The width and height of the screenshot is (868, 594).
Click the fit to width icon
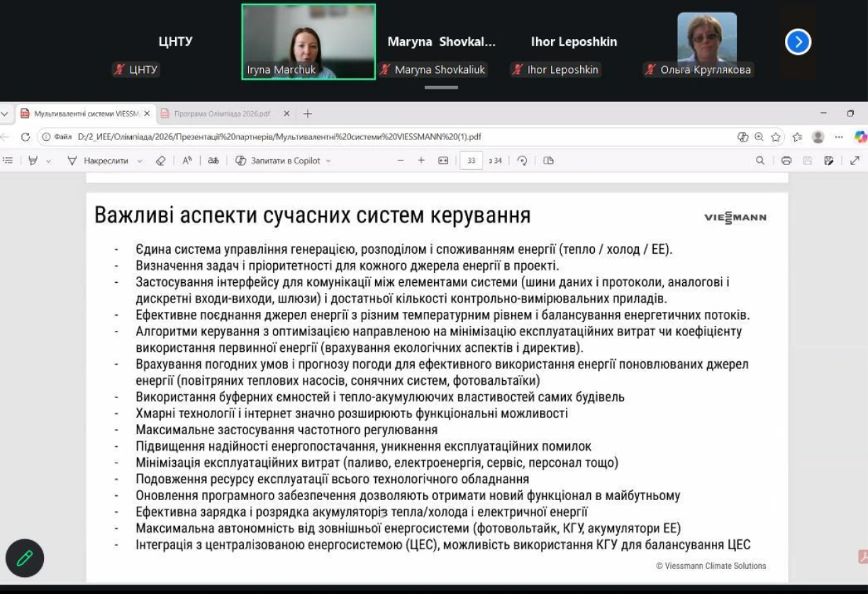tap(443, 160)
